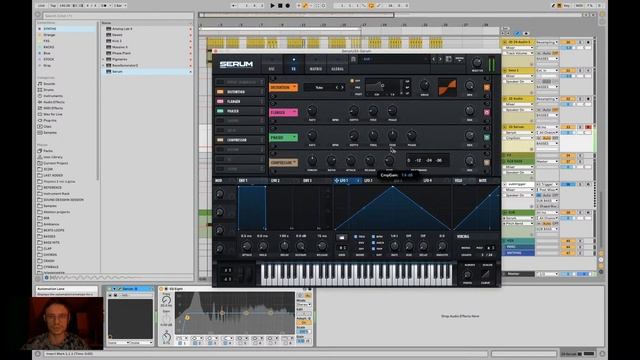Image resolution: width=640 pixels, height=360 pixels.
Task: Open the Samples browser category
Action: [x=50, y=133]
